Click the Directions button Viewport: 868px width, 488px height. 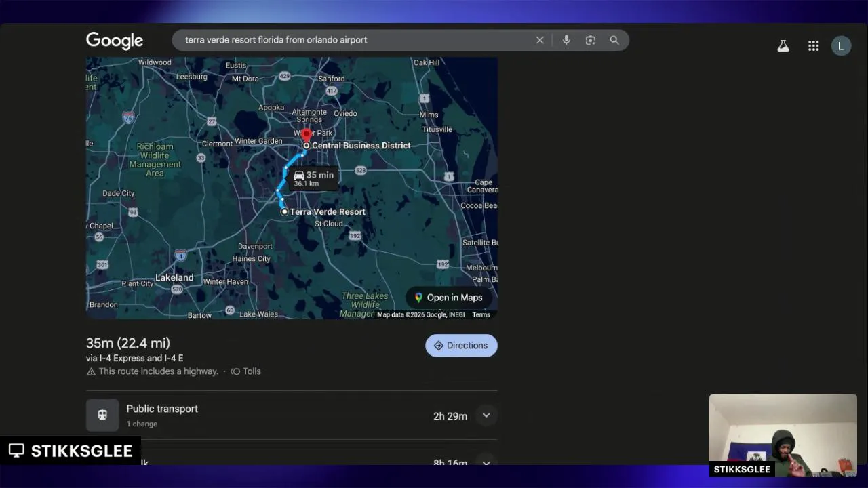pyautogui.click(x=461, y=346)
